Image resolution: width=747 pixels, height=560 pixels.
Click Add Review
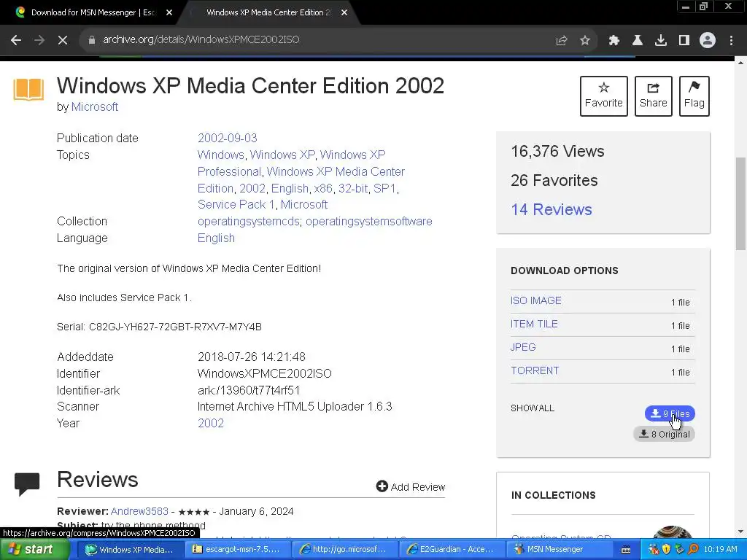[x=411, y=486]
